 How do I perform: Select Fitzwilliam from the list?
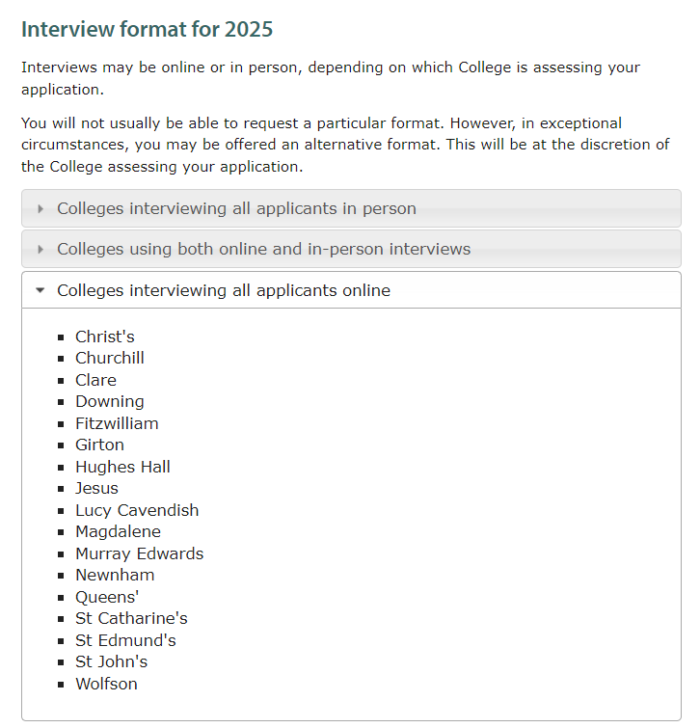(117, 423)
